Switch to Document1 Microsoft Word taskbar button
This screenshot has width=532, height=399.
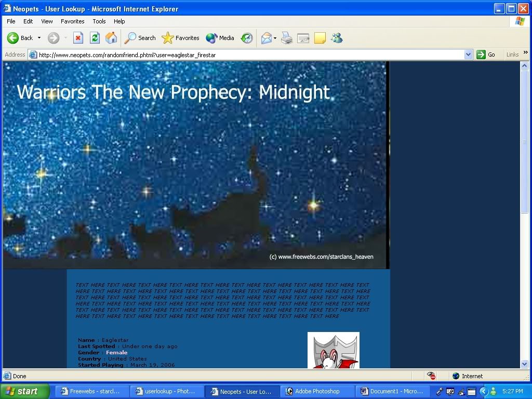393,391
